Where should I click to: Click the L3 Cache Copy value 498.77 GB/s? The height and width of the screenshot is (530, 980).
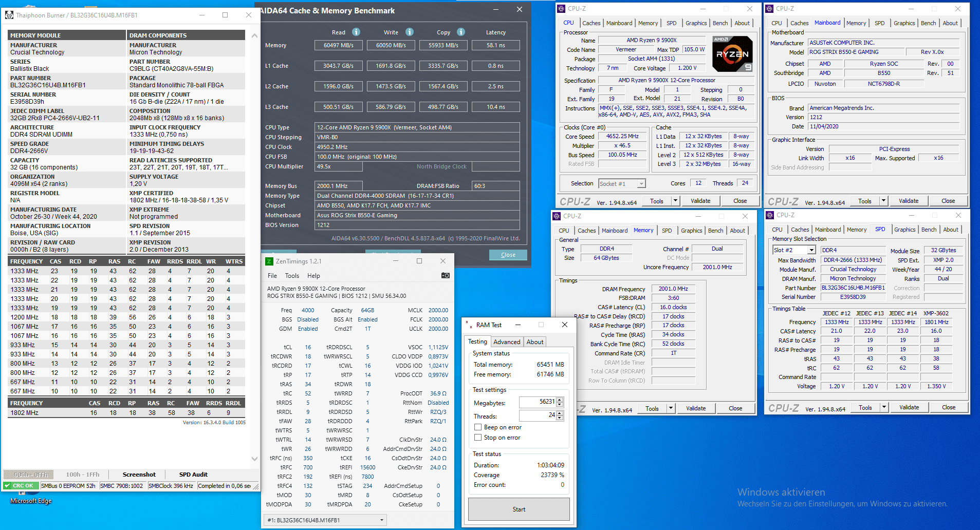pos(443,107)
